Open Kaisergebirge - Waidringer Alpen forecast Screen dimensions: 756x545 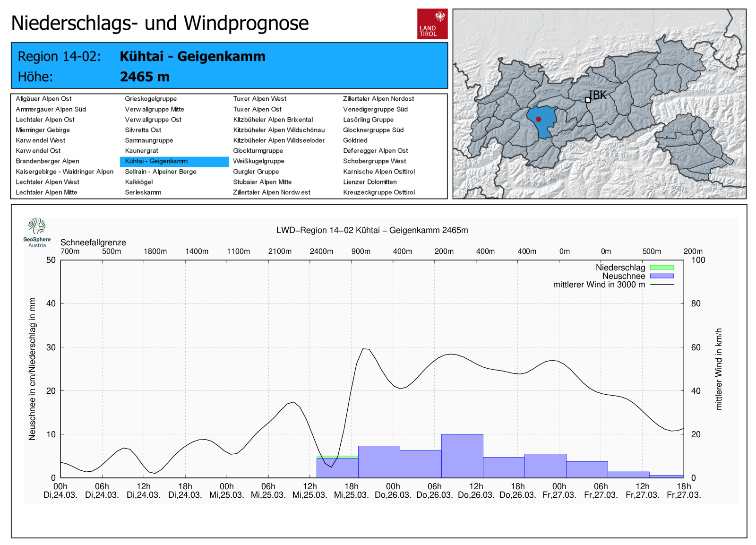(64, 172)
